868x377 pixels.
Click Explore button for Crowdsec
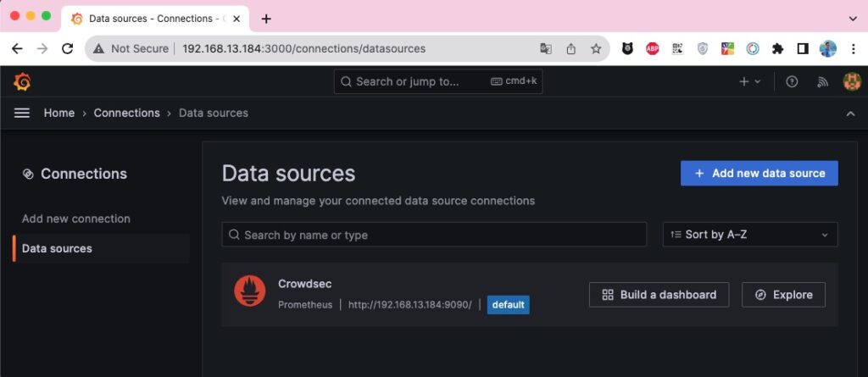click(783, 295)
